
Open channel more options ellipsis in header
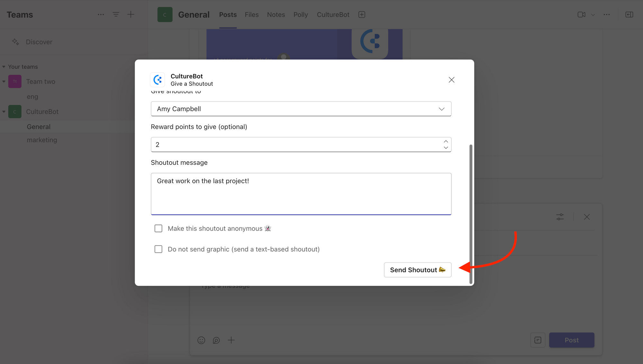607,15
